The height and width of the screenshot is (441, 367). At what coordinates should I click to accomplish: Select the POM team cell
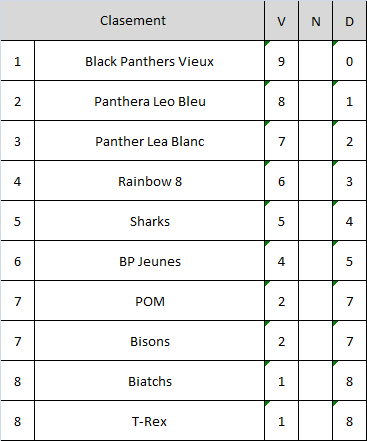(149, 301)
